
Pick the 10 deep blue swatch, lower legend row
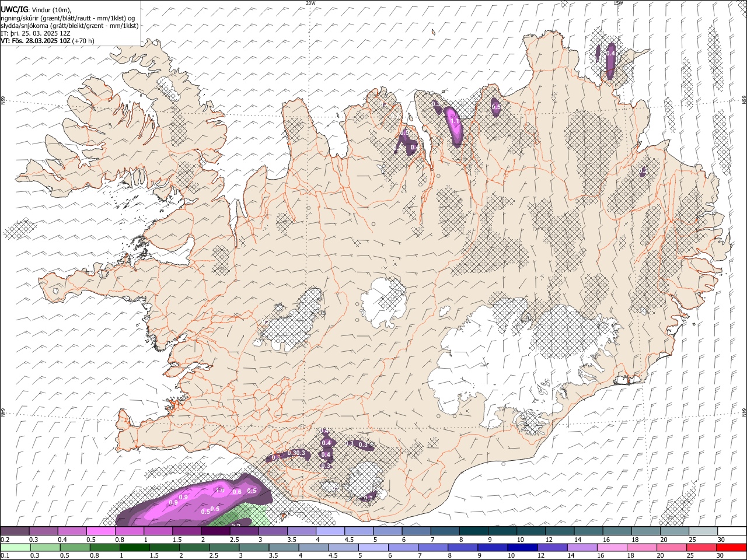(x=522, y=547)
